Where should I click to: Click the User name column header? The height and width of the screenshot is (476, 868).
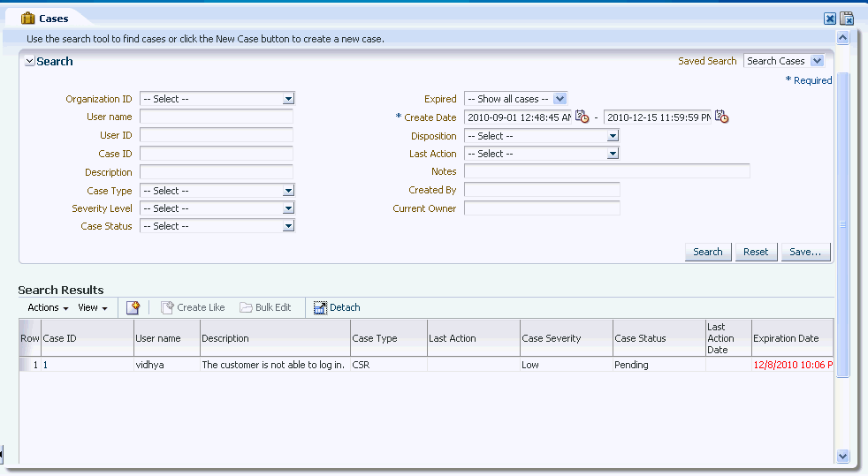[x=167, y=338]
